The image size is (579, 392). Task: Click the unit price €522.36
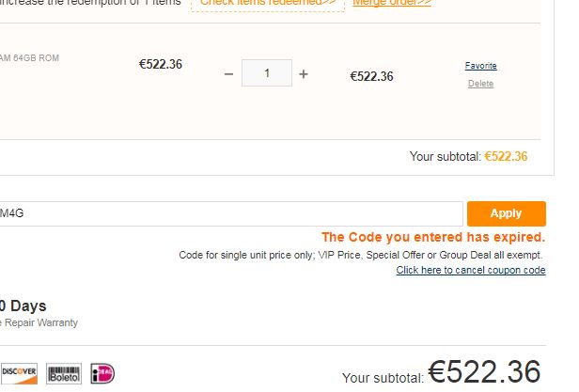(x=161, y=64)
